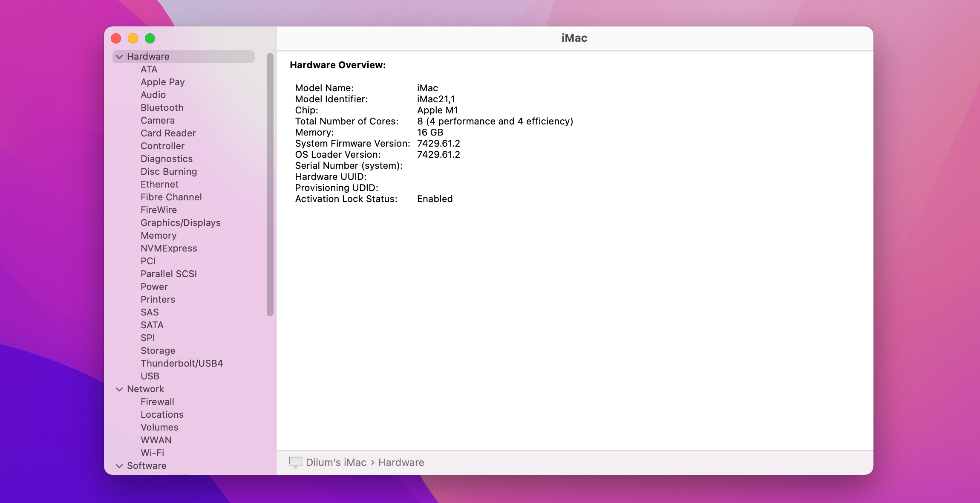Screen dimensions: 980x503
Task: Click the Hardware breadcrumb entry
Action: 401,463
